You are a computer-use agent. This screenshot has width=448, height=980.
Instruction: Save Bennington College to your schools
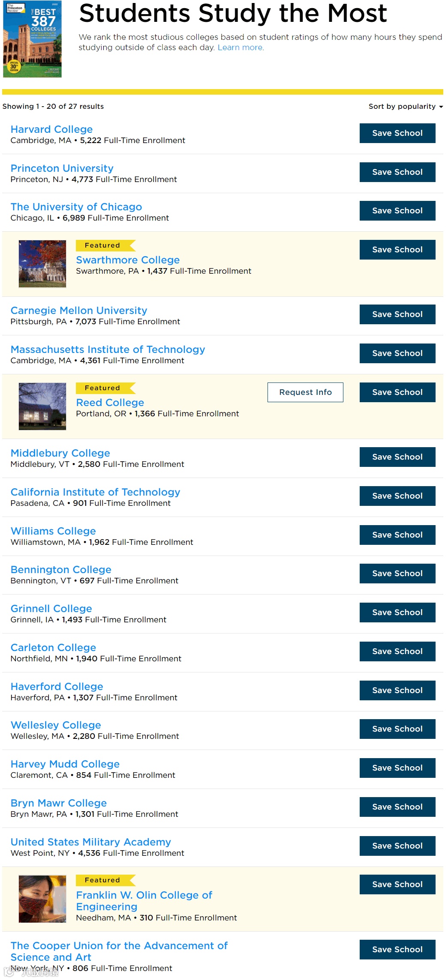point(397,574)
